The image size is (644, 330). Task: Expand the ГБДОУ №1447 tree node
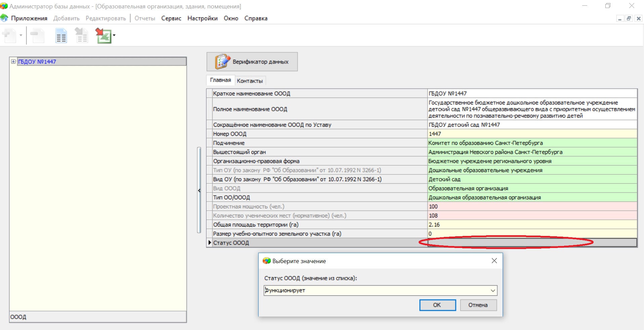pos(13,61)
